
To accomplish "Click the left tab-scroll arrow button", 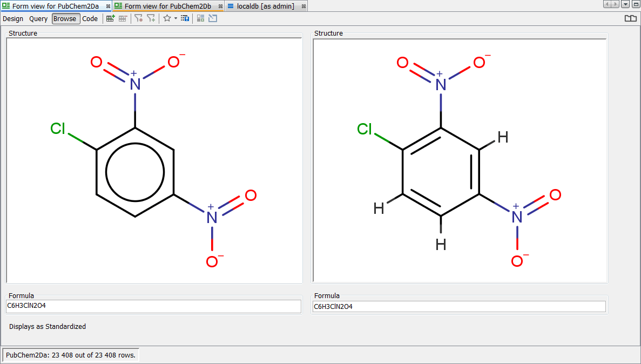I will (x=607, y=4).
